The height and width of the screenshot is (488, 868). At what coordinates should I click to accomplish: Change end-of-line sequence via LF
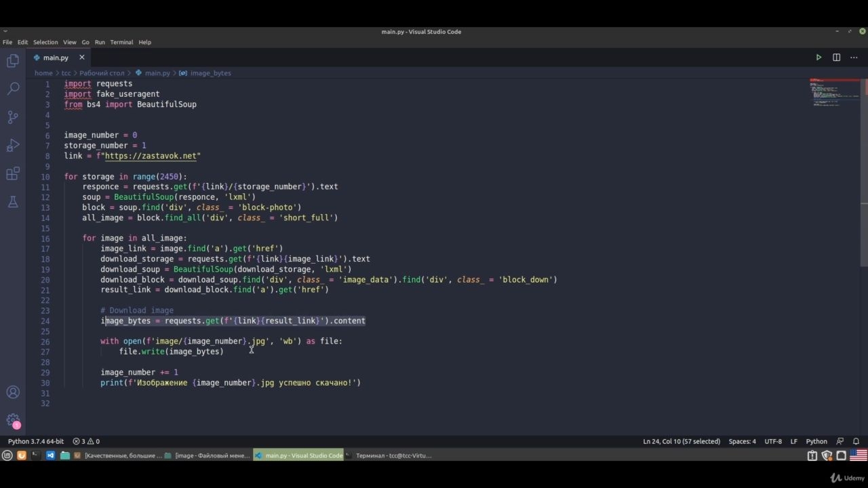coord(793,441)
